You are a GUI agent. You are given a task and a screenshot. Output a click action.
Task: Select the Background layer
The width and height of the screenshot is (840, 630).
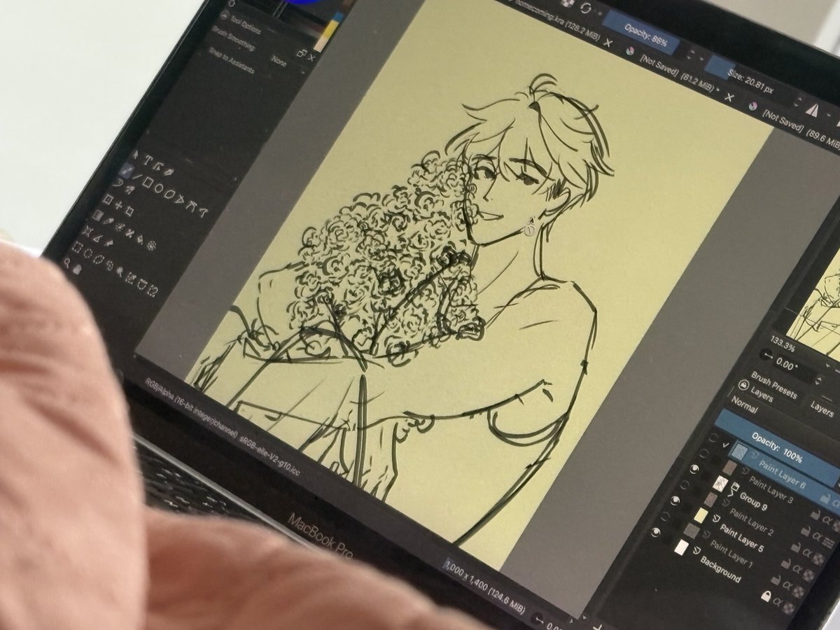click(x=720, y=570)
